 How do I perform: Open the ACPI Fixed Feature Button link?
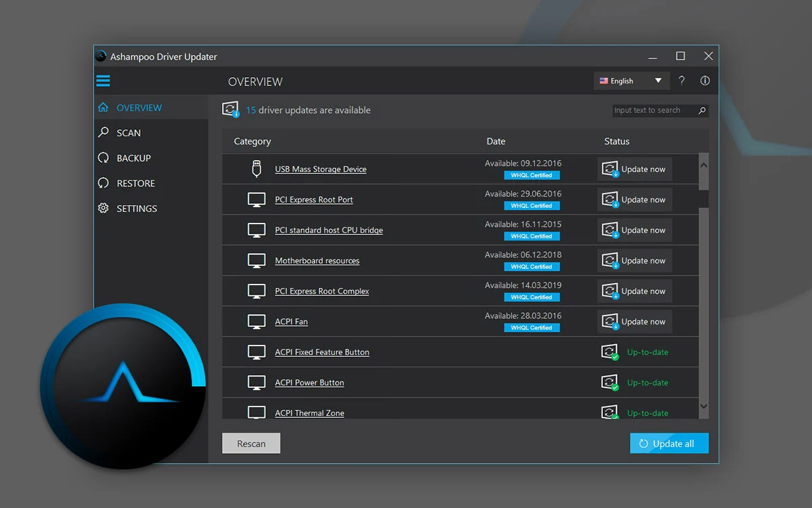pyautogui.click(x=322, y=352)
